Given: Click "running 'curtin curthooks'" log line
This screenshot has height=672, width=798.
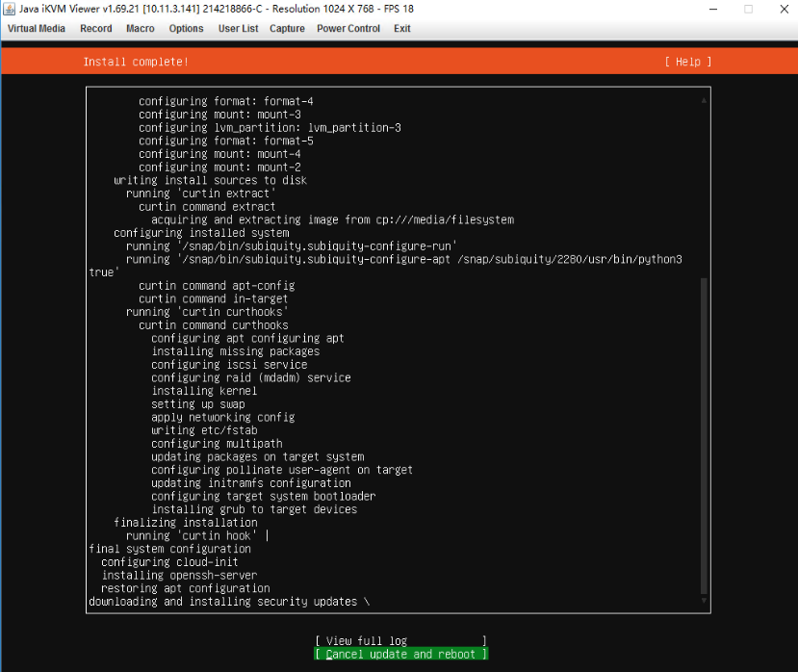Looking at the screenshot, I should click(x=207, y=312).
